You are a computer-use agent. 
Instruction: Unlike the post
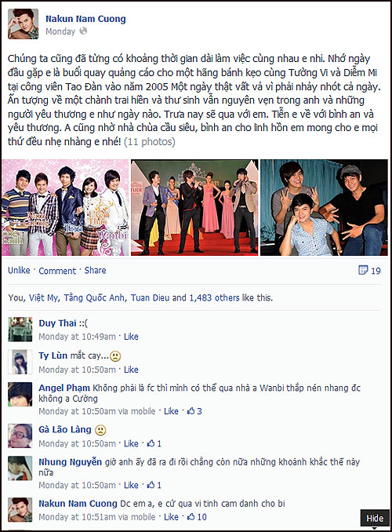click(x=19, y=271)
